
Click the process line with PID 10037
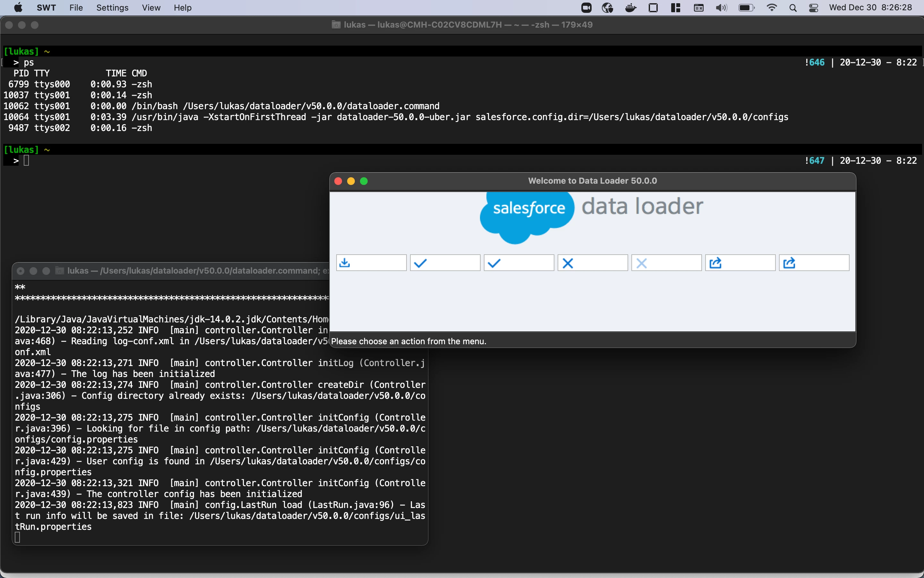pyautogui.click(x=78, y=95)
